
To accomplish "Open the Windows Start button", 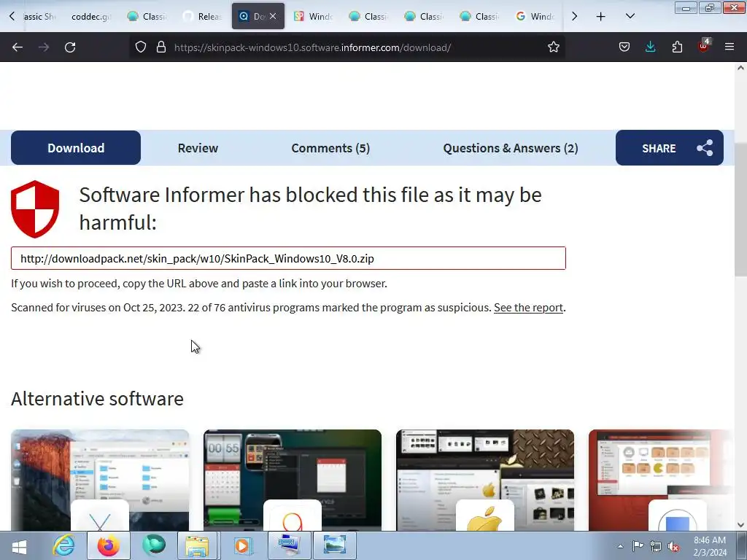I will click(x=19, y=546).
